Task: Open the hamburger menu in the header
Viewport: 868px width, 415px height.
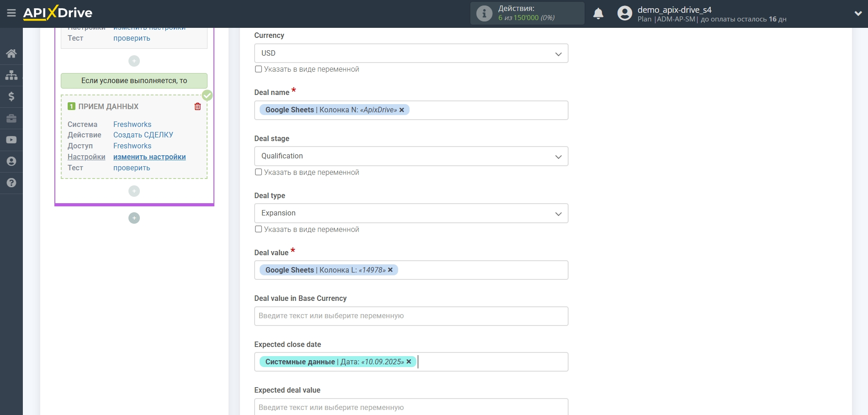Action: click(x=11, y=13)
